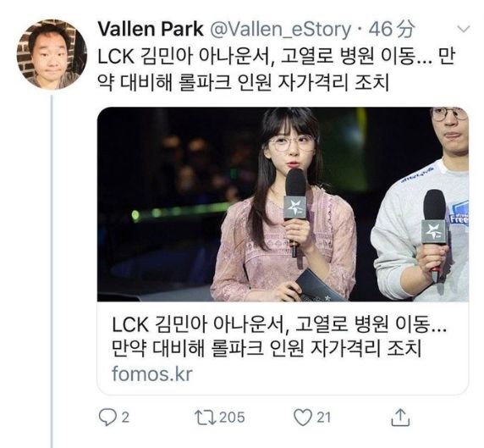Open Vallen Park's profile picture
Viewport: 484px width, 448px height.
click(52, 54)
